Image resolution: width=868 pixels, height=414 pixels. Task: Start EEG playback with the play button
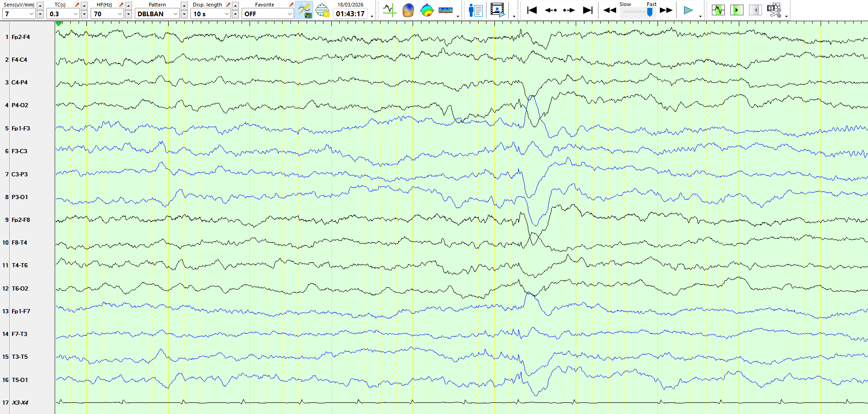688,10
